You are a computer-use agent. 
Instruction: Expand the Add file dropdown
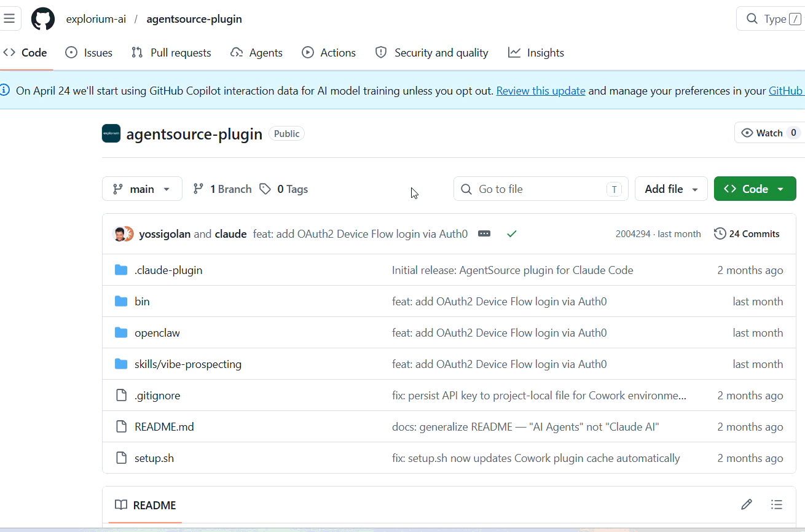pyautogui.click(x=671, y=189)
